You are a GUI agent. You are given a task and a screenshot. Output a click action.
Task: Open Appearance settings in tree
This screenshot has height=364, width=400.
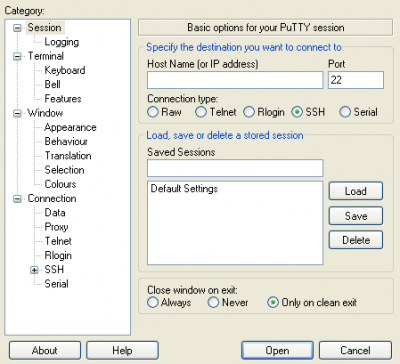[70, 127]
